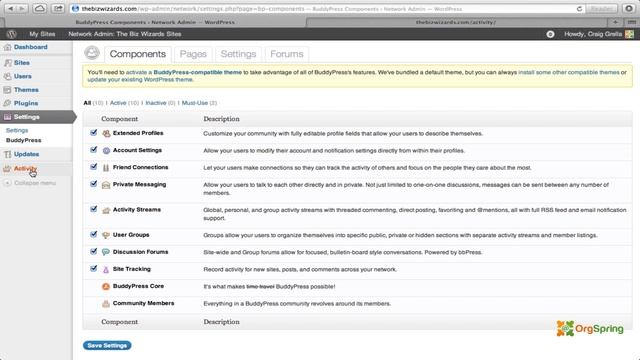This screenshot has width=640, height=360.
Task: Click the Site Tracking component icon
Action: tap(106, 269)
